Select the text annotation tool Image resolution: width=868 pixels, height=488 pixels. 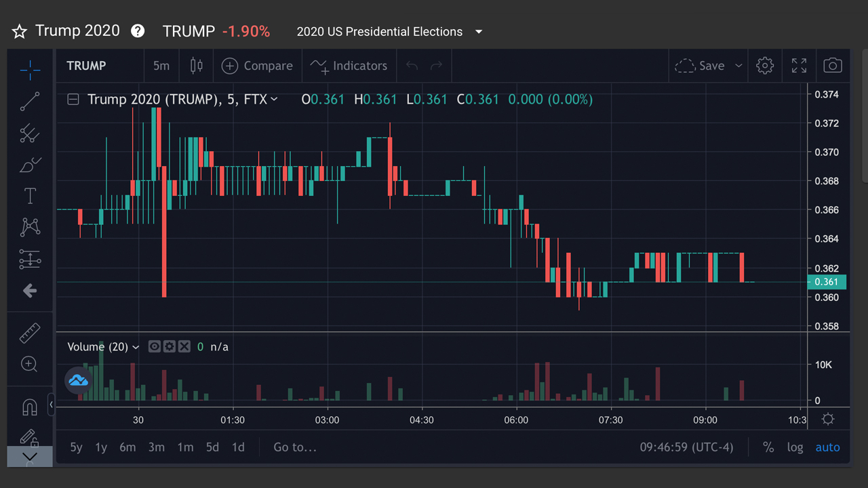[30, 197]
